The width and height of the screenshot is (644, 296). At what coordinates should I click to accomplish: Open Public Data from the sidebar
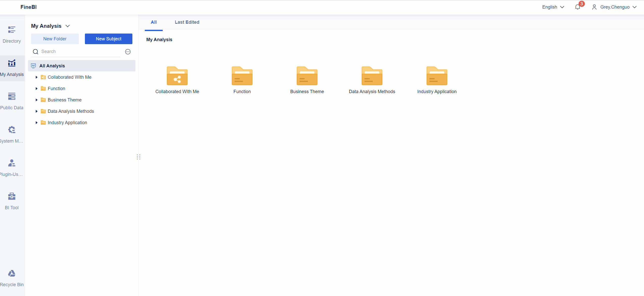(x=12, y=100)
